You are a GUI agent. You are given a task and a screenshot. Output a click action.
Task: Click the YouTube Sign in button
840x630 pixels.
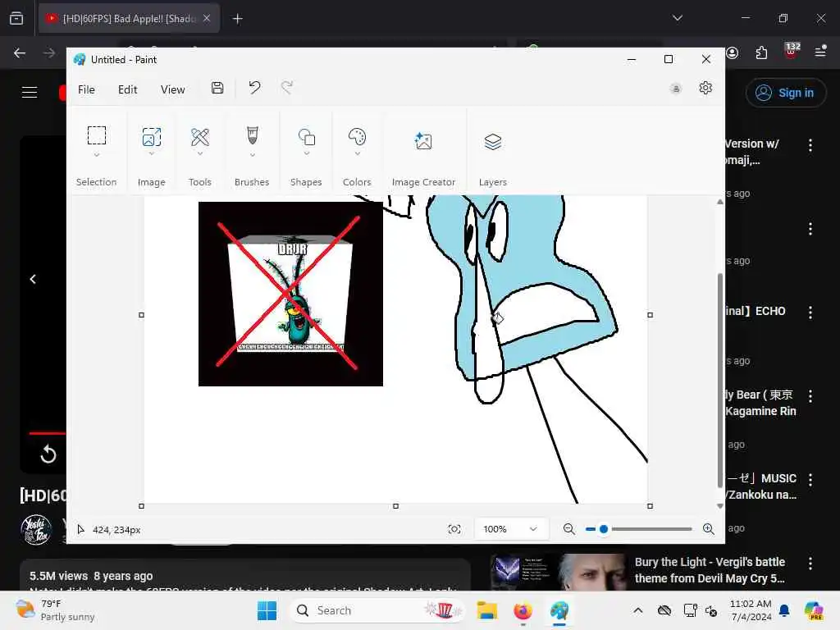click(785, 93)
